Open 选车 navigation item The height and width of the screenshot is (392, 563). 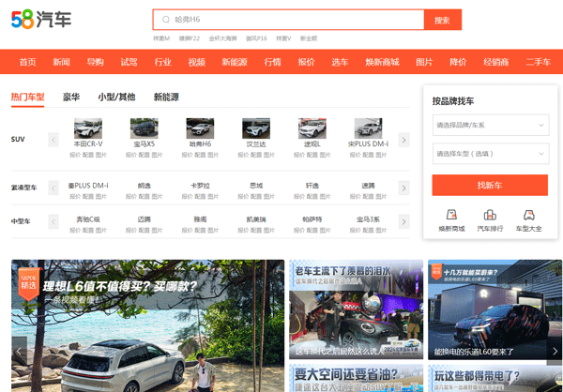(340, 62)
